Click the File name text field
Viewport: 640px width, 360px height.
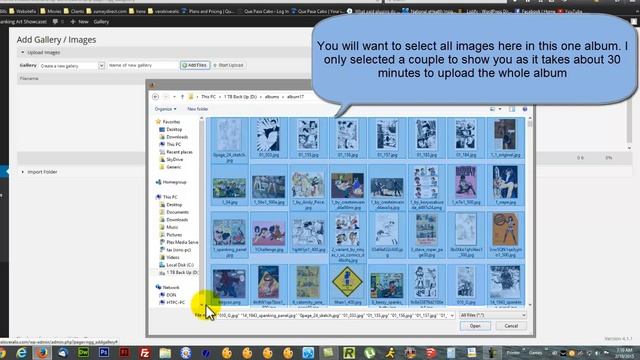(x=333, y=316)
